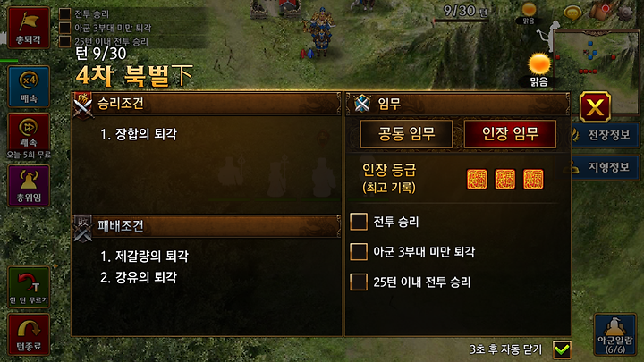Open the settings gear icon
644x362 pixels.
click(625, 13)
